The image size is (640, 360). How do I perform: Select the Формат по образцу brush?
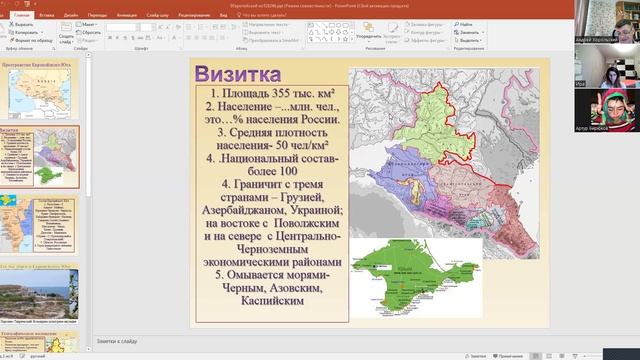[11, 40]
